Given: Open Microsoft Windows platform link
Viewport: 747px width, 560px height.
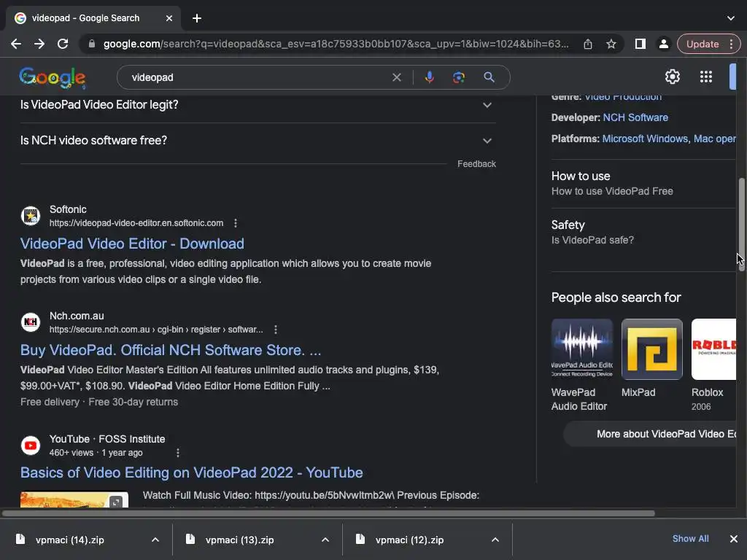Looking at the screenshot, I should (645, 139).
